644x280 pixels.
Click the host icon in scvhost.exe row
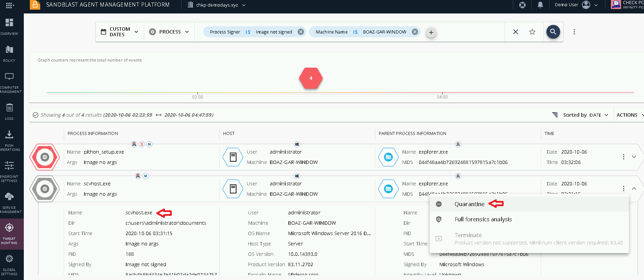click(233, 189)
